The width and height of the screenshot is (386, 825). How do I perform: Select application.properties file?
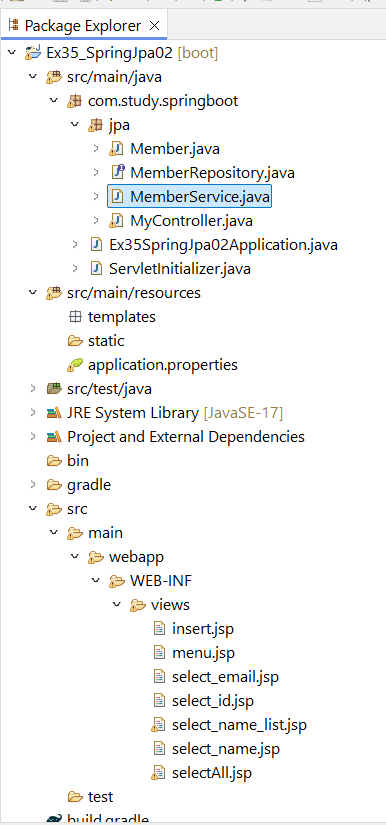163,365
